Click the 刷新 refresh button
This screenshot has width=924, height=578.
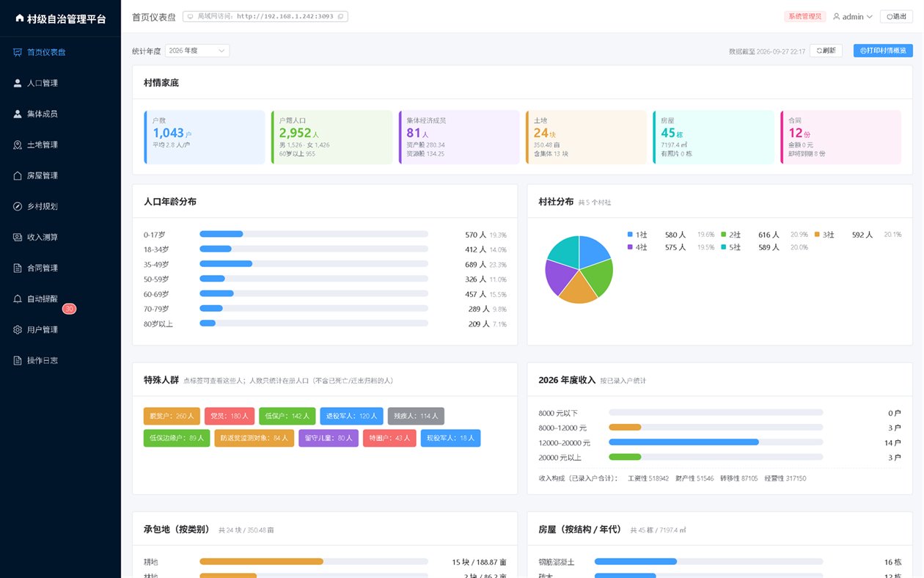point(826,51)
